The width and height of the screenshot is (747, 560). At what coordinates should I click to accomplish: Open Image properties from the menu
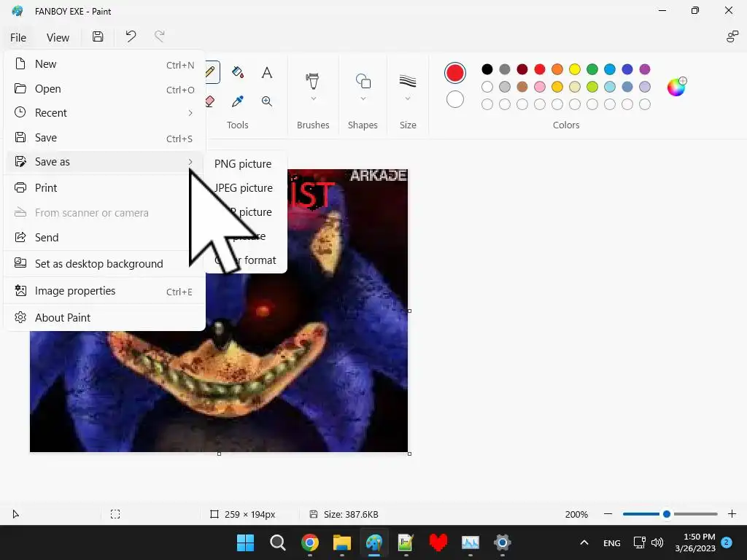tap(105, 291)
